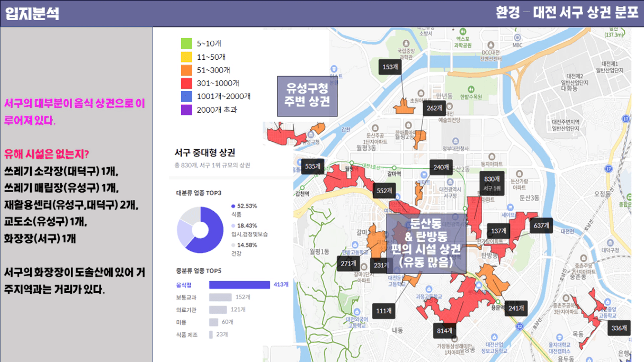Screen dimensions: 644x362
Task: Click the 137개 count label
Action: click(498, 231)
